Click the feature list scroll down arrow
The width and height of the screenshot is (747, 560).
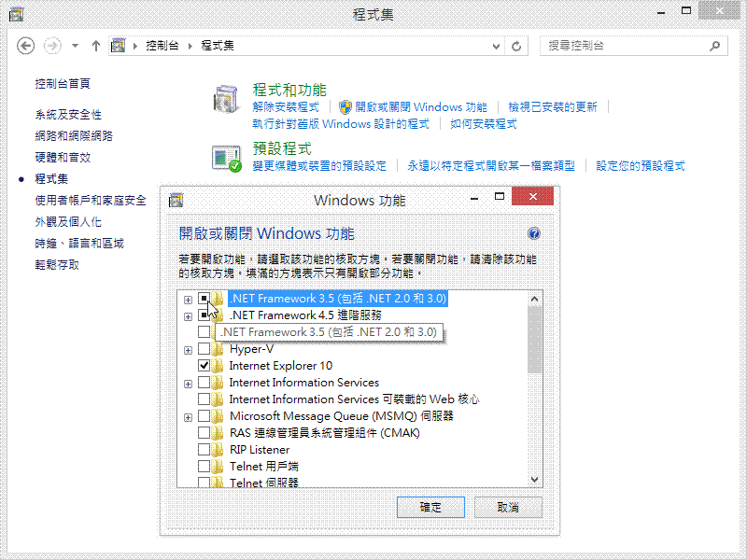534,480
